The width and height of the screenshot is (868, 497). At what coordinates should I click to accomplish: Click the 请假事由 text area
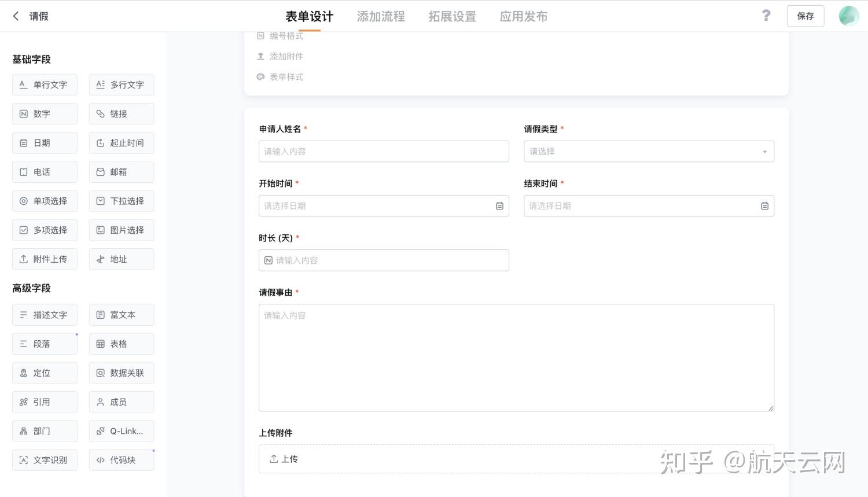click(516, 358)
